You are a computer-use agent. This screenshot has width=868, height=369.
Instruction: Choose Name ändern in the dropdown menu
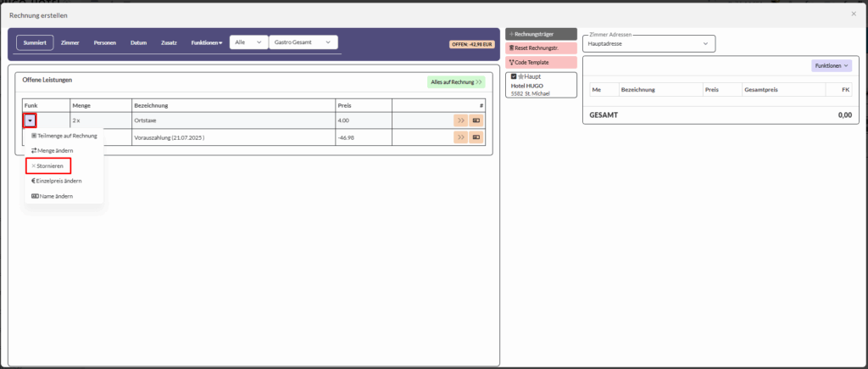52,196
